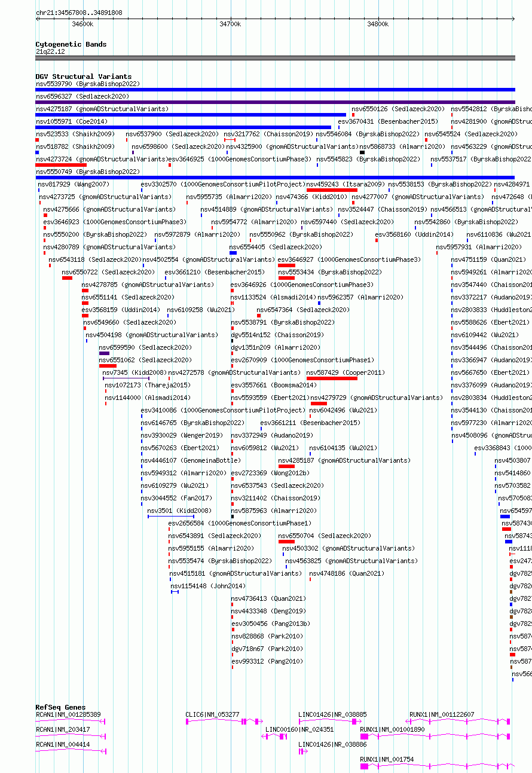Viewport: 532px width, 773px height.
Task: Click variant label nsv1072173 (Thareja2015)
Action: click(x=148, y=385)
